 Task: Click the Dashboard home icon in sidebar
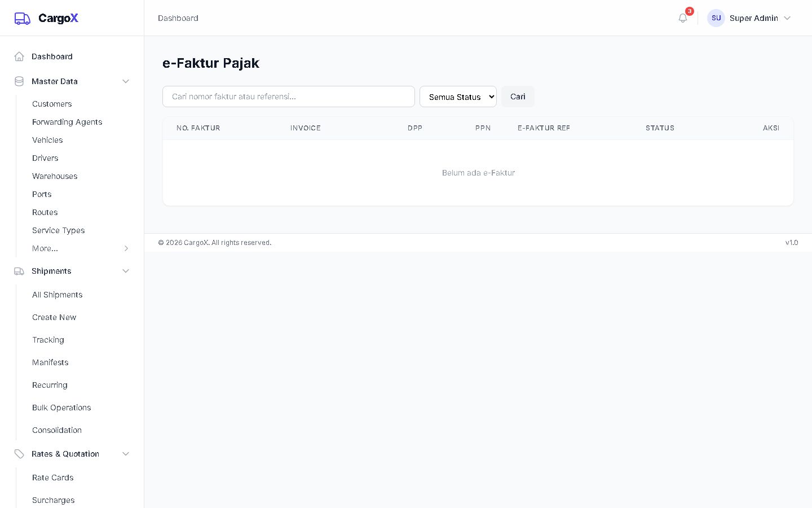pyautogui.click(x=19, y=56)
